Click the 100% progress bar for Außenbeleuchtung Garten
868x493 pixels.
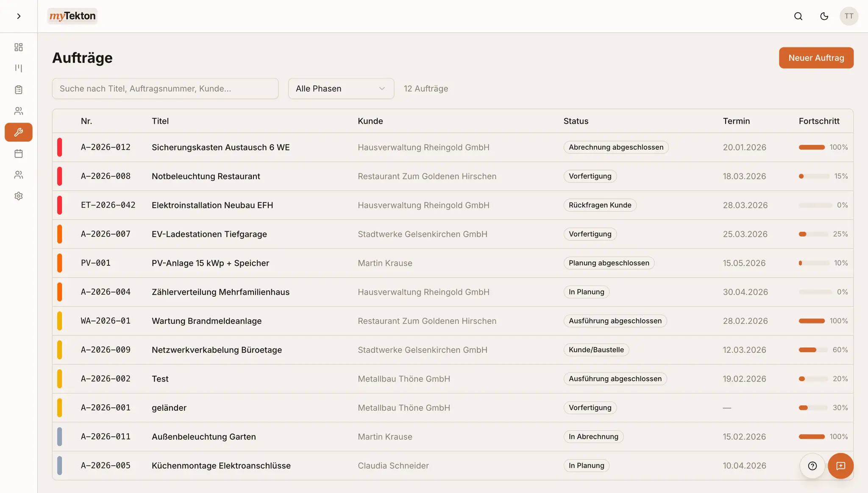(x=812, y=437)
